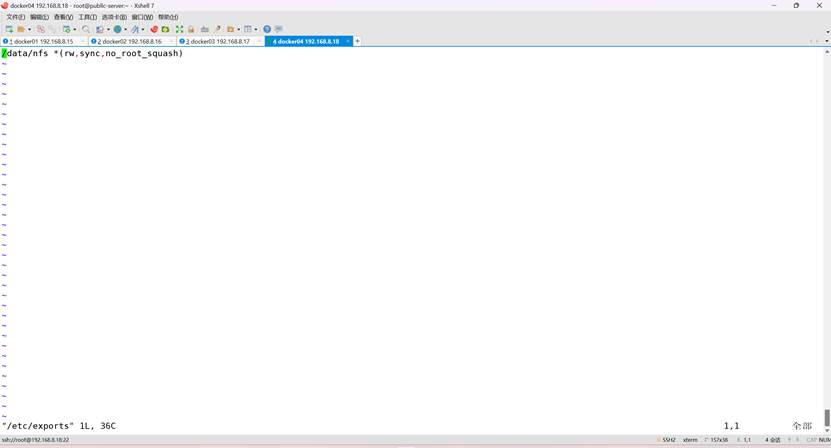Open the 窗口(W) menu
Viewport: 831px width, 448px height.
[142, 17]
